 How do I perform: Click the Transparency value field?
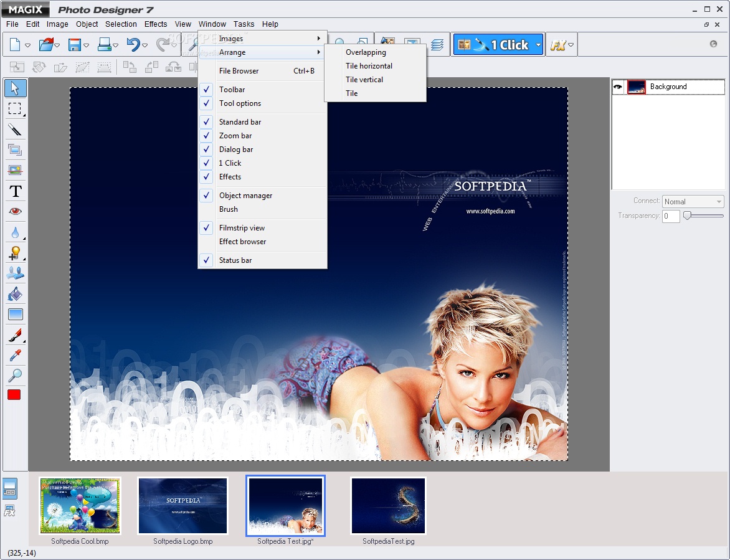(671, 216)
